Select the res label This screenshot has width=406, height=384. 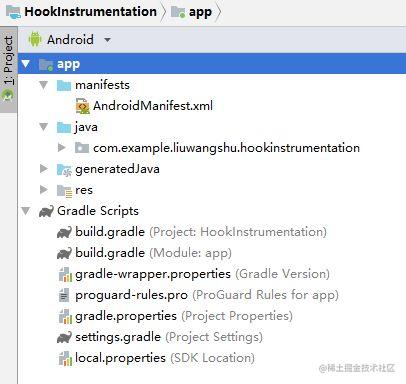click(x=84, y=190)
